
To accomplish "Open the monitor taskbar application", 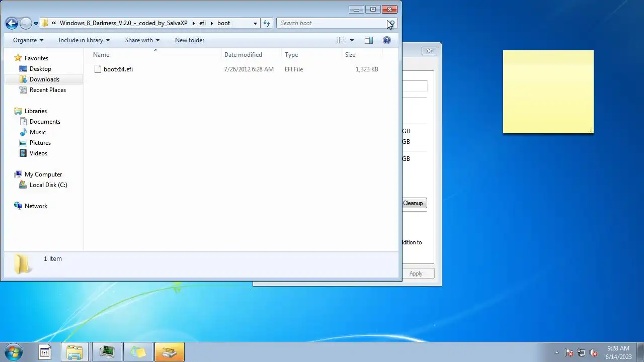I will coord(107,352).
